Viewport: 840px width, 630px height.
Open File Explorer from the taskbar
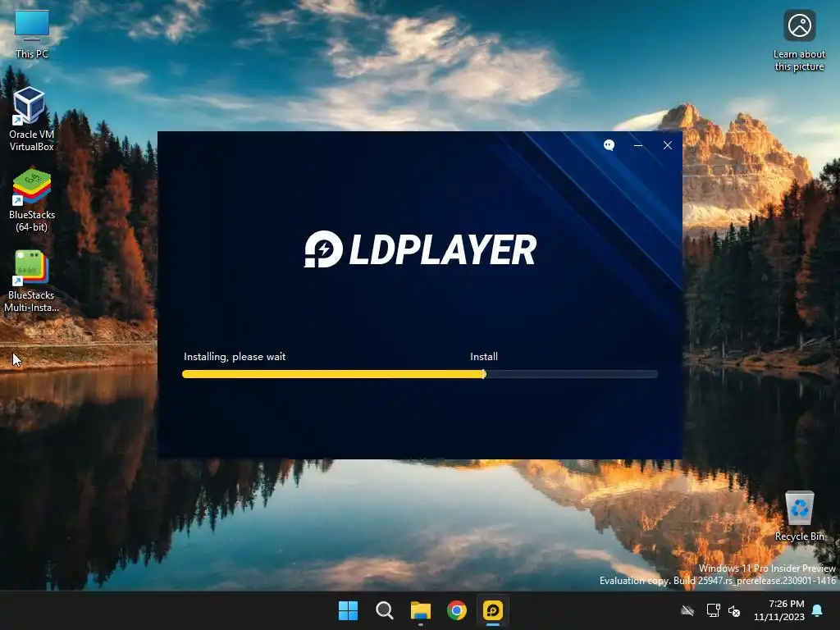pos(421,610)
